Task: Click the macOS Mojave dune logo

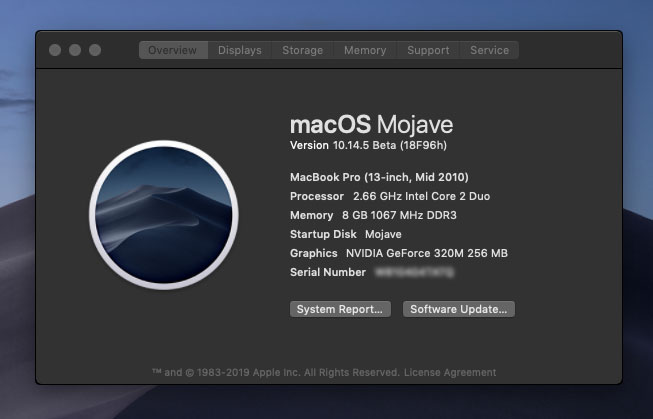Action: [164, 215]
